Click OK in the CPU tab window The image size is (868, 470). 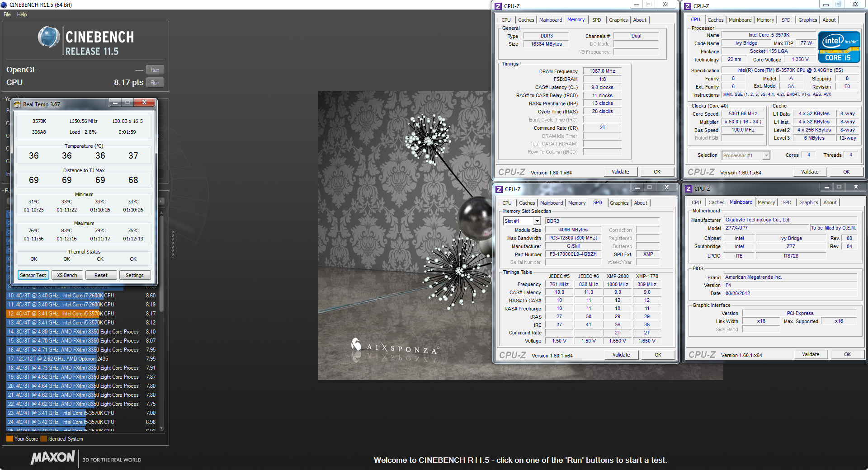tap(846, 172)
